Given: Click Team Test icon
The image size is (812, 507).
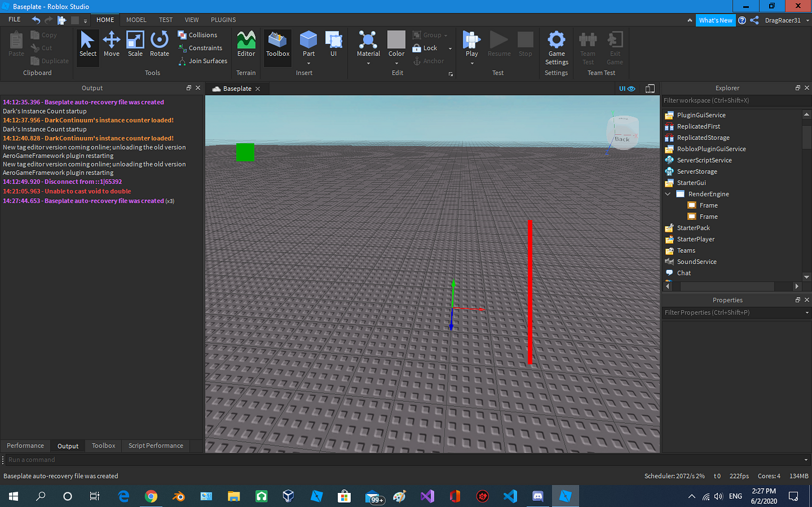Looking at the screenshot, I should click(588, 48).
